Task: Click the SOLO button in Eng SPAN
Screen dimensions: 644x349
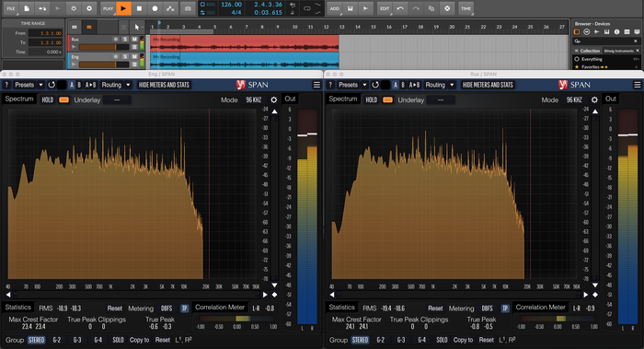Action: tap(119, 340)
